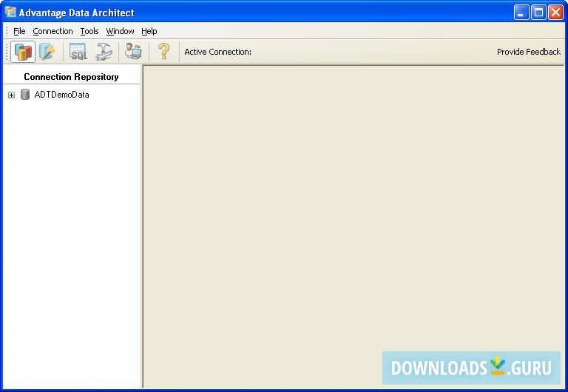Open the File menu
The width and height of the screenshot is (568, 392).
point(19,31)
